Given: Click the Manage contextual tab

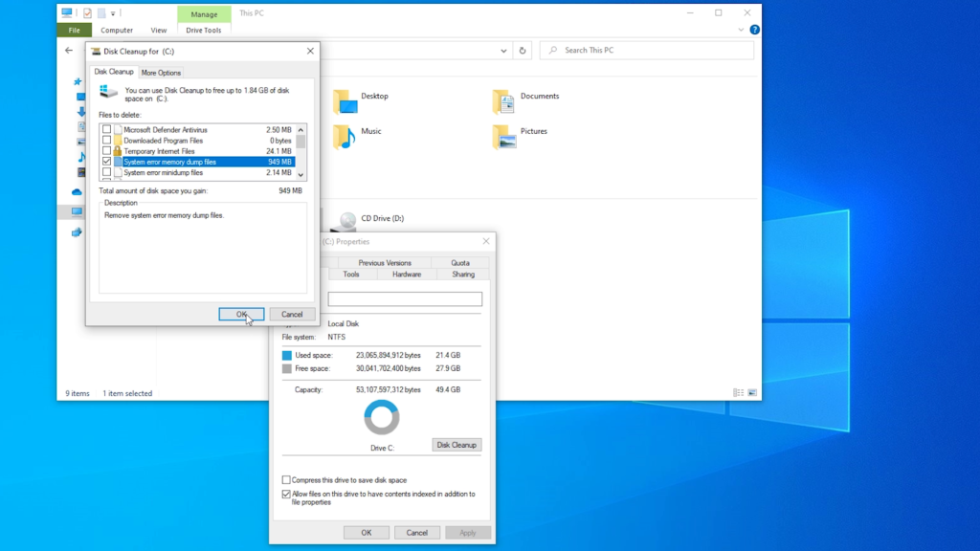Looking at the screenshot, I should (205, 13).
